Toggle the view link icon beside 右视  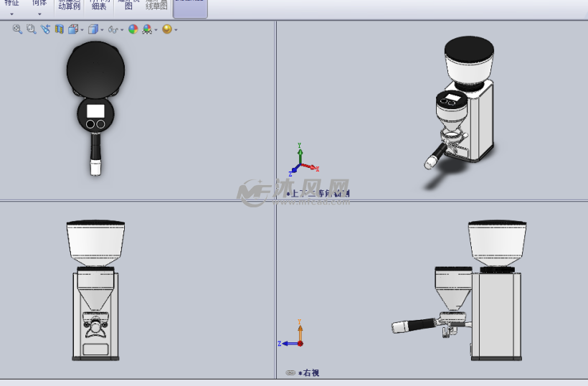coord(290,373)
